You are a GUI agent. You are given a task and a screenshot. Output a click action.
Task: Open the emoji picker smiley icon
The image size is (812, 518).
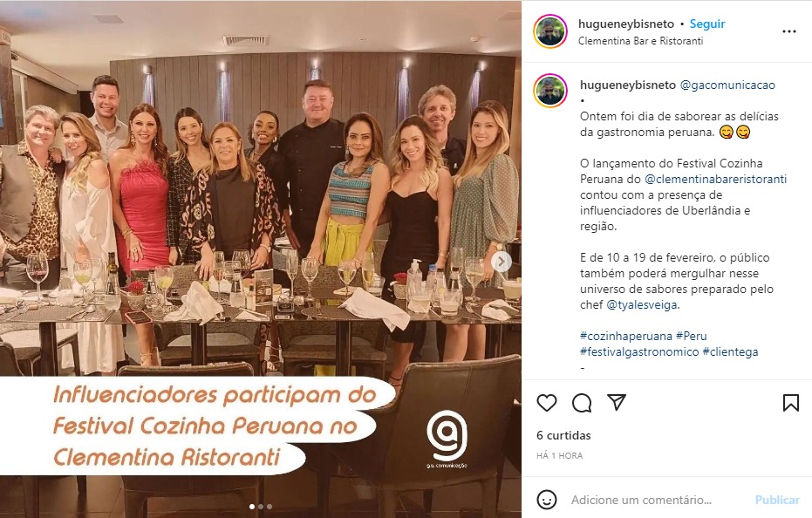(546, 500)
